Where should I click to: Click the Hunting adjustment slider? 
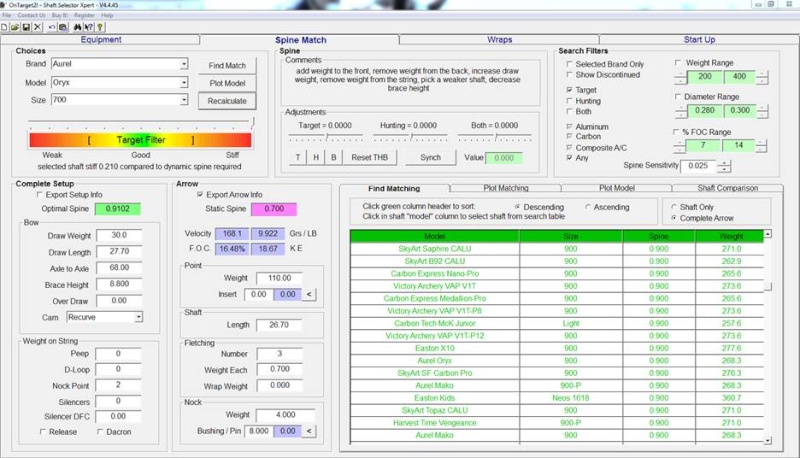pos(410,137)
